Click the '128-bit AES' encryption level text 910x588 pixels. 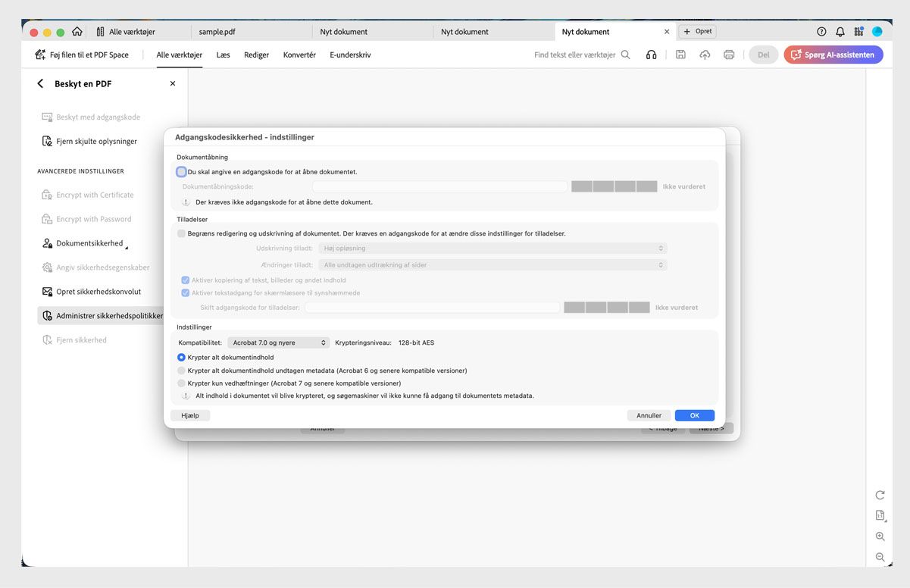coord(416,342)
